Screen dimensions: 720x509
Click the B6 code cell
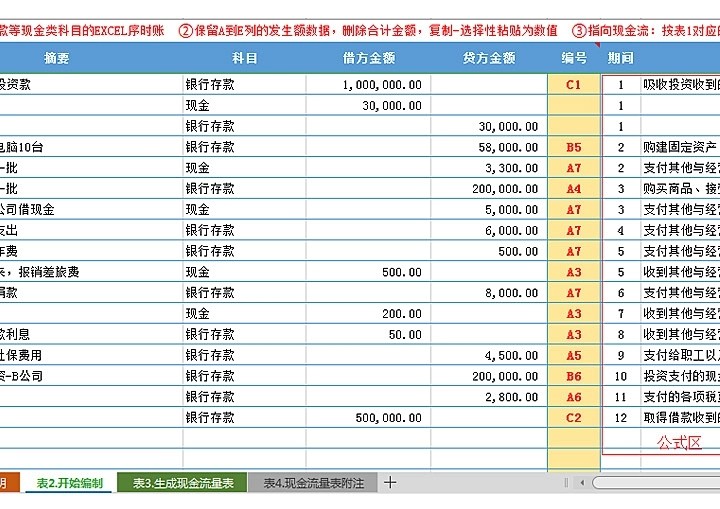[574, 376]
